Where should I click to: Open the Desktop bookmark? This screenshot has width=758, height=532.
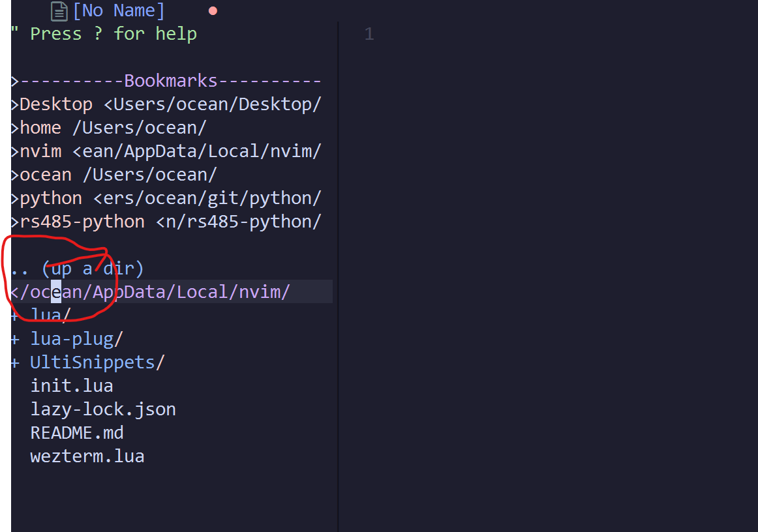(166, 104)
